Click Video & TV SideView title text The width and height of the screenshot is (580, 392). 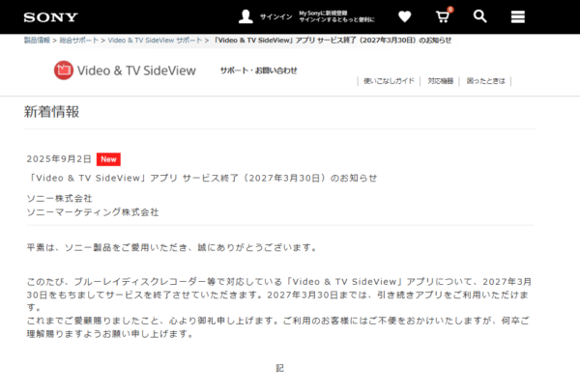tap(136, 70)
